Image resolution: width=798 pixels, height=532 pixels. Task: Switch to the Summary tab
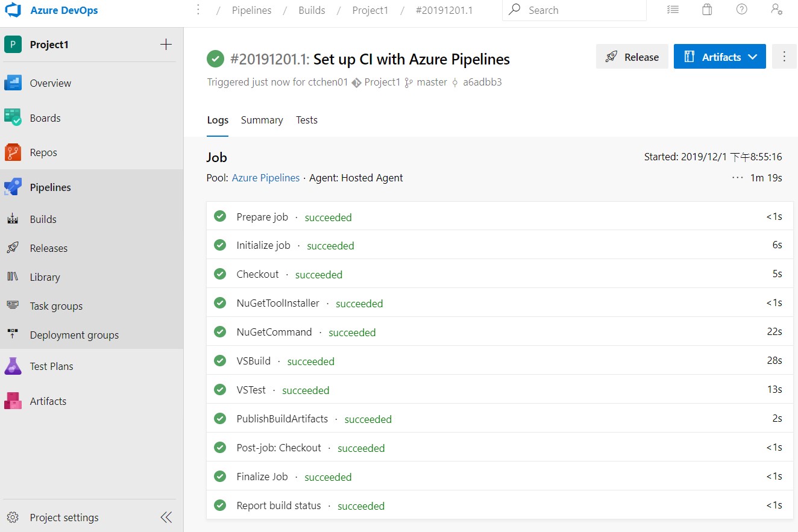pos(262,120)
